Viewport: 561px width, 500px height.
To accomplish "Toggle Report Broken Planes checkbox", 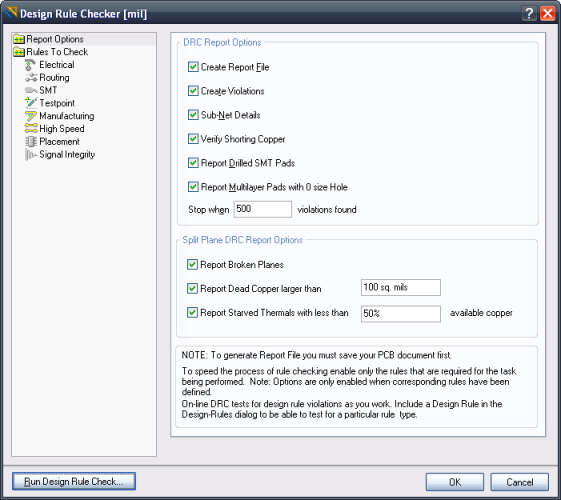I will 192,264.
